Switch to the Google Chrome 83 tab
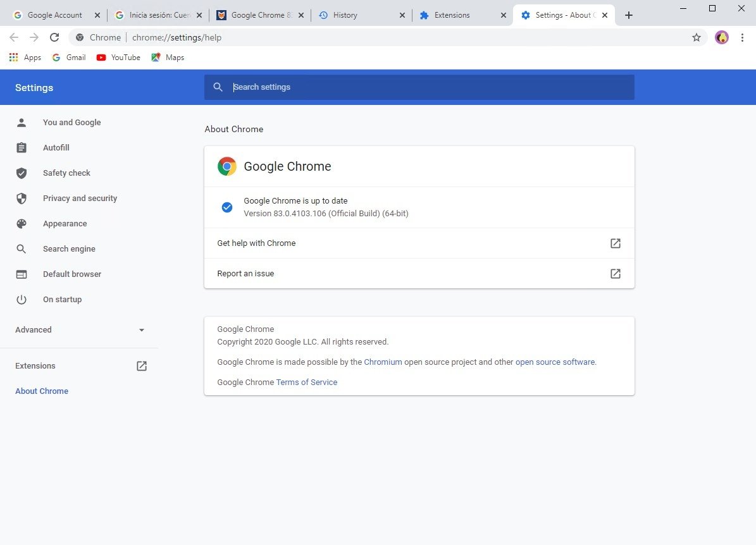The image size is (756, 545). click(x=261, y=15)
